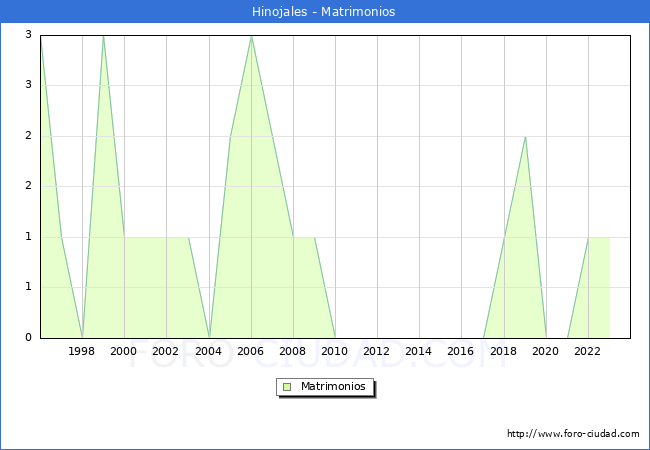
Task: Select the 2008 x-axis label
Action: point(292,351)
